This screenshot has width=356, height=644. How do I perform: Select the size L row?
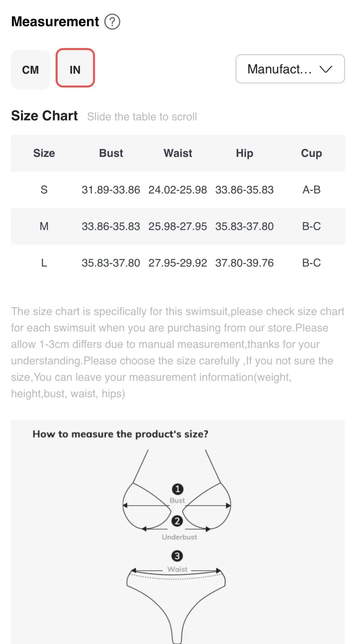tap(178, 263)
